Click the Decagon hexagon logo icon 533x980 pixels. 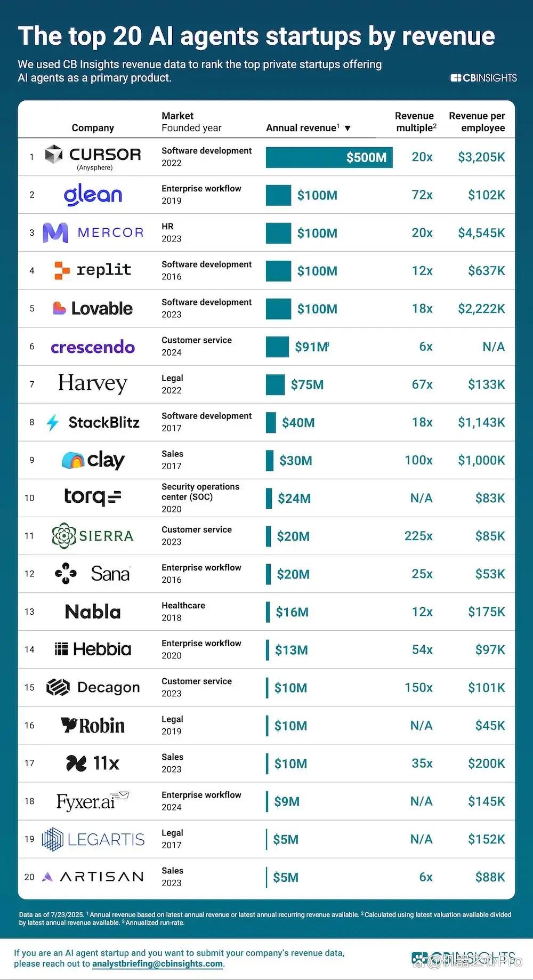pyautogui.click(x=58, y=687)
